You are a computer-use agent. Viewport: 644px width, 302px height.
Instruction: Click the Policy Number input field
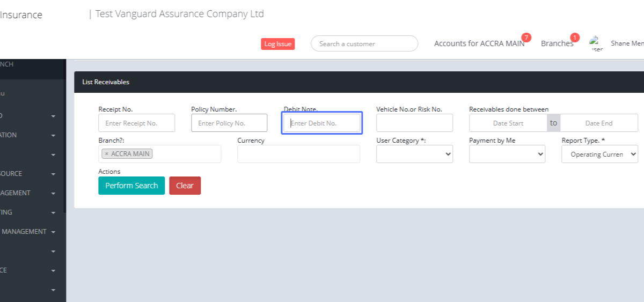tap(229, 123)
